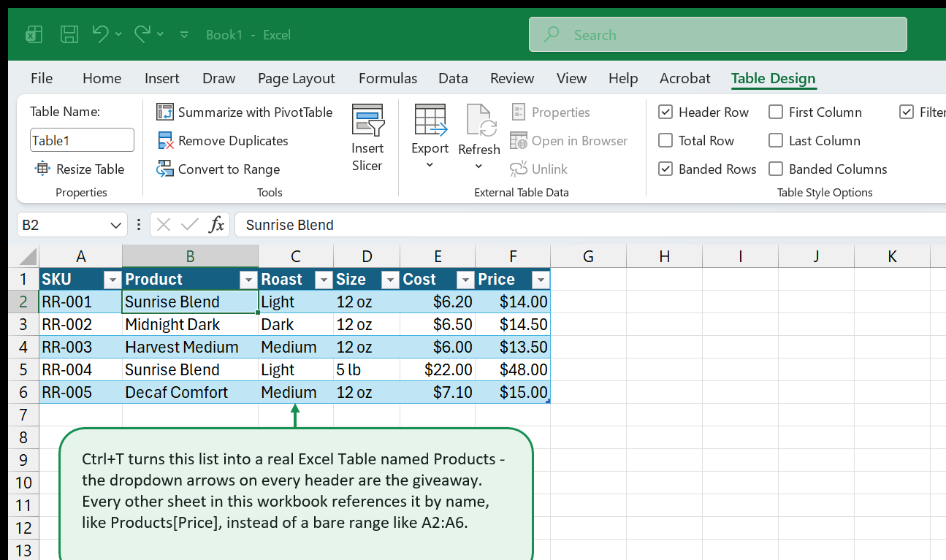Click the Insert Function fx icon

216,225
